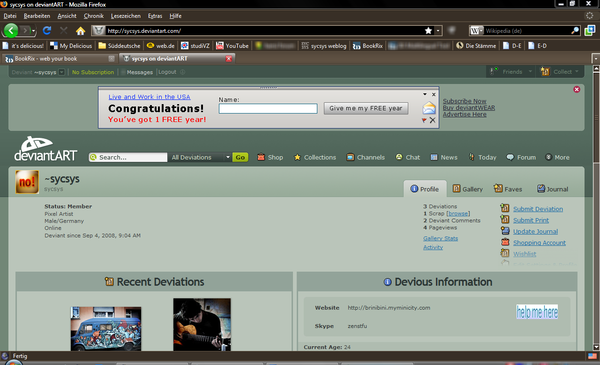Switch to the Journal profile tab
Image resolution: width=600 pixels, height=365 pixels.
(553, 189)
